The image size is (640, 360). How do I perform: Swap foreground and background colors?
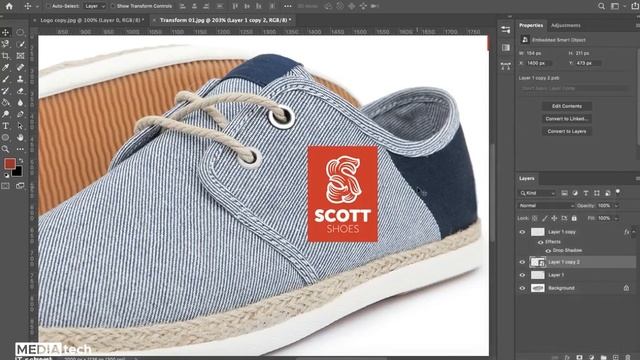point(21,161)
